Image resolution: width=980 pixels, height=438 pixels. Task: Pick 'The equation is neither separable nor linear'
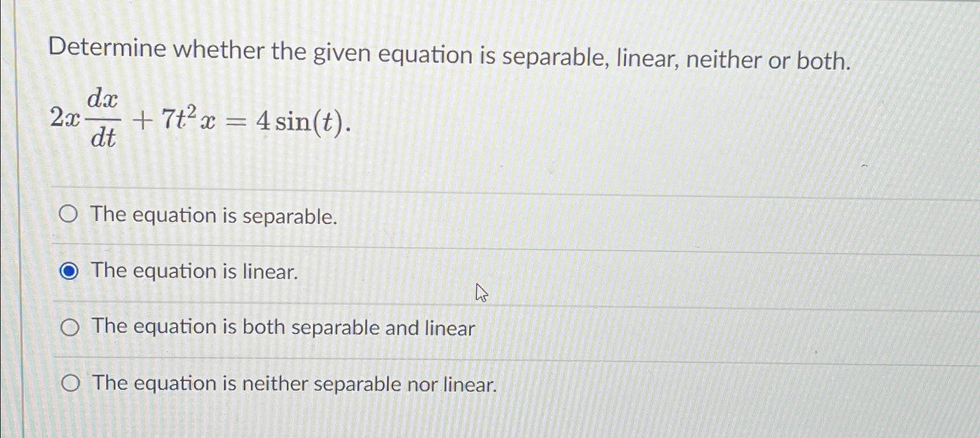(70, 383)
